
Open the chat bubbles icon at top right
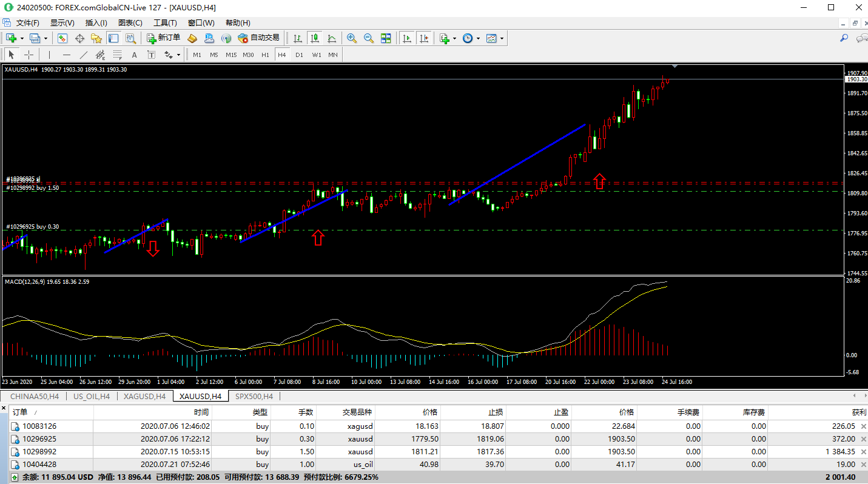tap(861, 38)
